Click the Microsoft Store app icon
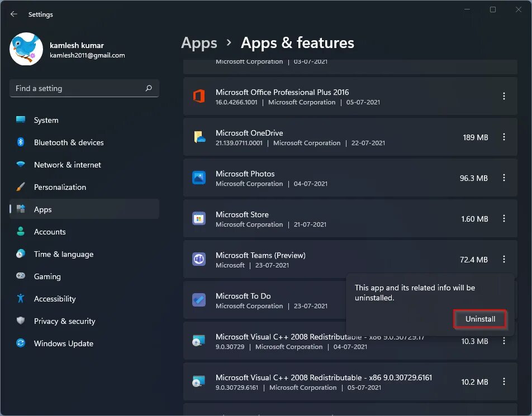 point(199,219)
